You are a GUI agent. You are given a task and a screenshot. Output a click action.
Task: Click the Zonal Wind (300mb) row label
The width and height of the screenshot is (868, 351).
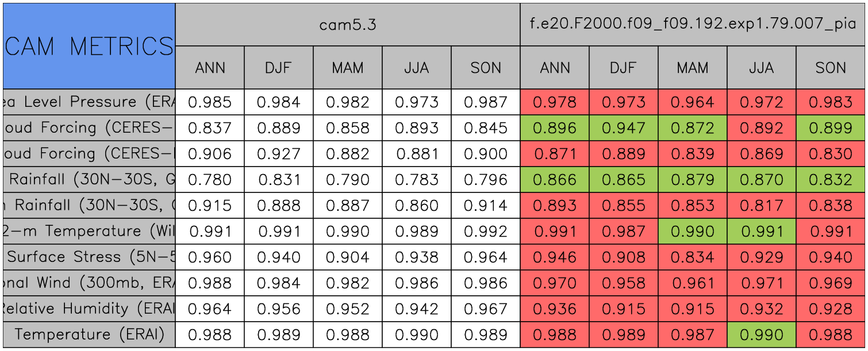click(89, 283)
